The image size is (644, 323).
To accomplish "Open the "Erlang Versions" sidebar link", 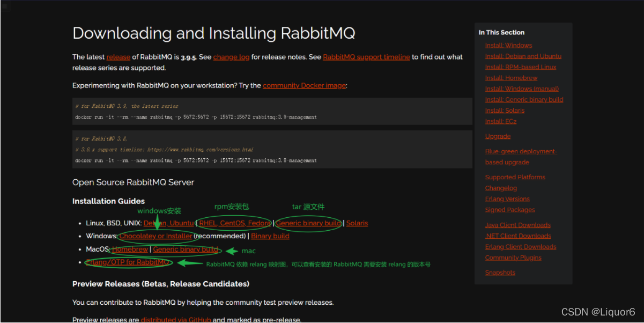I will click(507, 199).
